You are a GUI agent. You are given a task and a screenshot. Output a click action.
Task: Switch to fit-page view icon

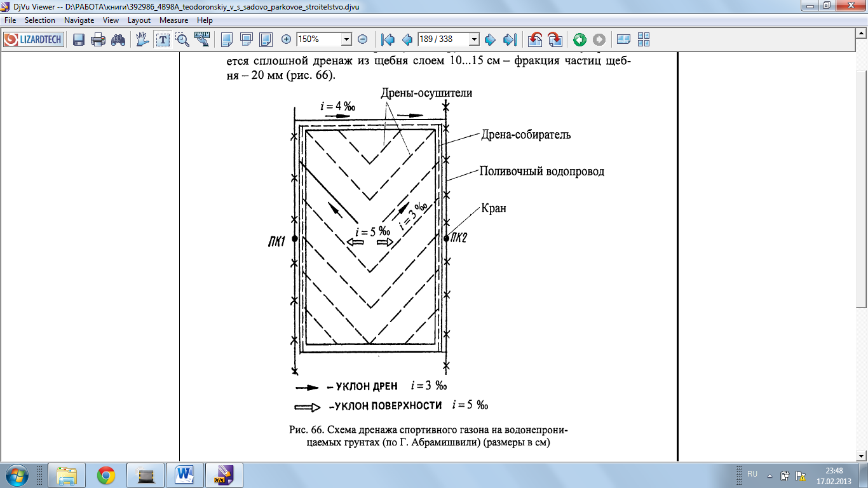coord(266,39)
